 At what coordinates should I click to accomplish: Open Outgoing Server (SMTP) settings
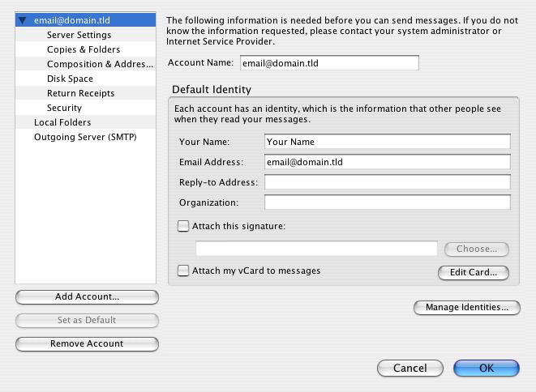click(x=85, y=137)
